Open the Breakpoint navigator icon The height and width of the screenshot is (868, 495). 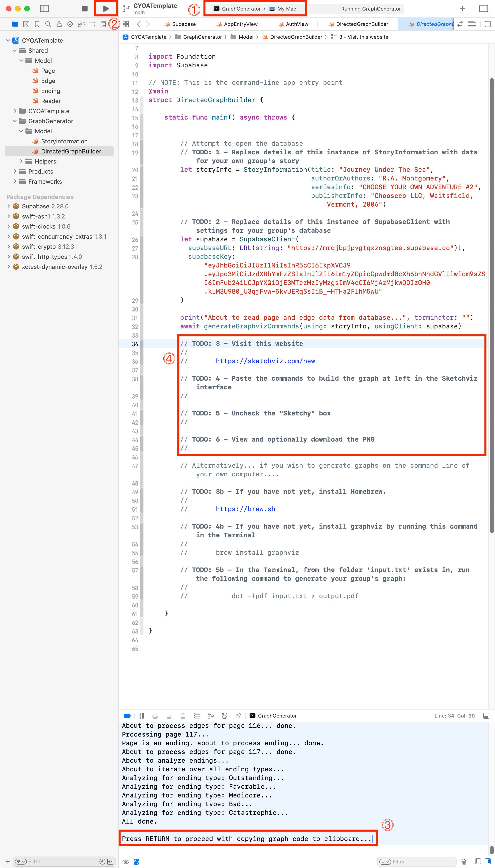[x=92, y=24]
